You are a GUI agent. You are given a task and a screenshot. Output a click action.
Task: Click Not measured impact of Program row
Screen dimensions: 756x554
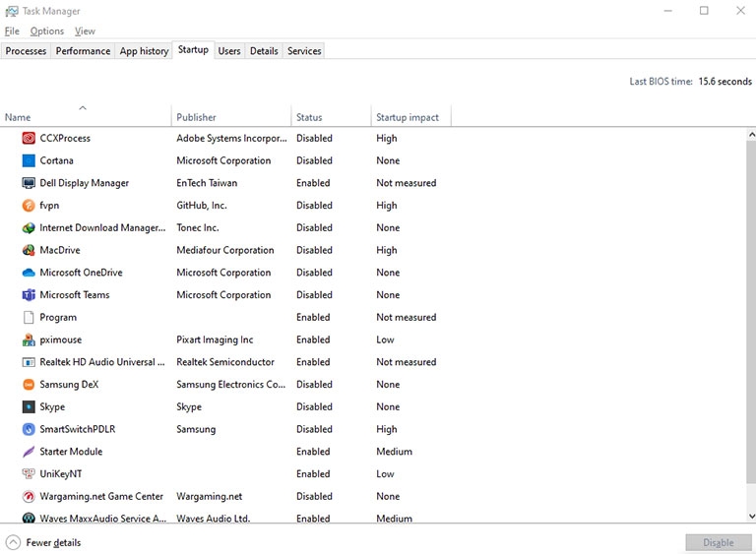pos(407,317)
